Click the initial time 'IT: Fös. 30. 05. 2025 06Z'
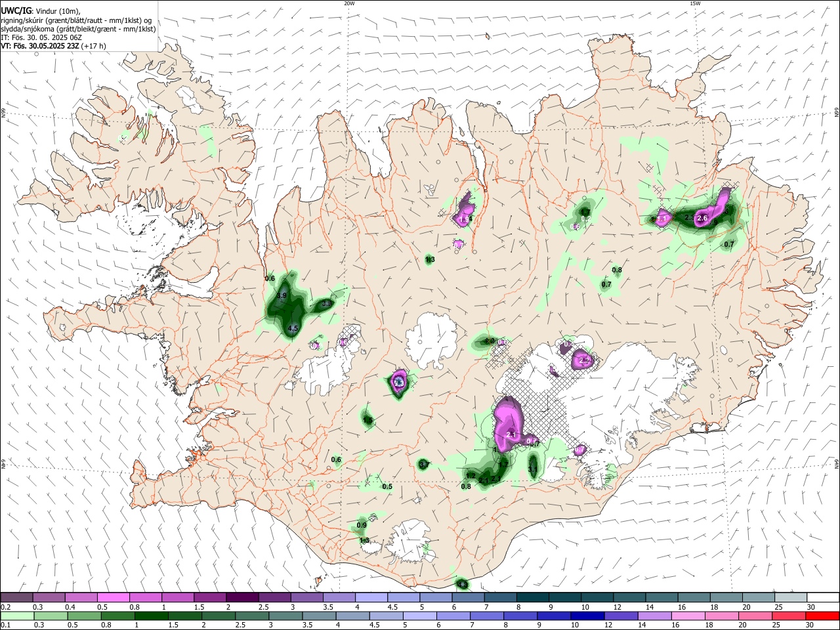 (x=41, y=37)
